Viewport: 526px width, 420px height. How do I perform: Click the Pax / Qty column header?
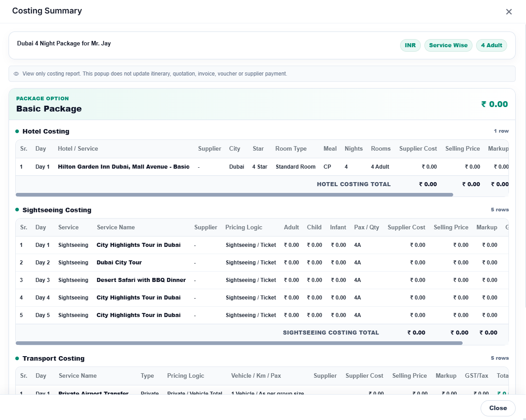point(366,228)
